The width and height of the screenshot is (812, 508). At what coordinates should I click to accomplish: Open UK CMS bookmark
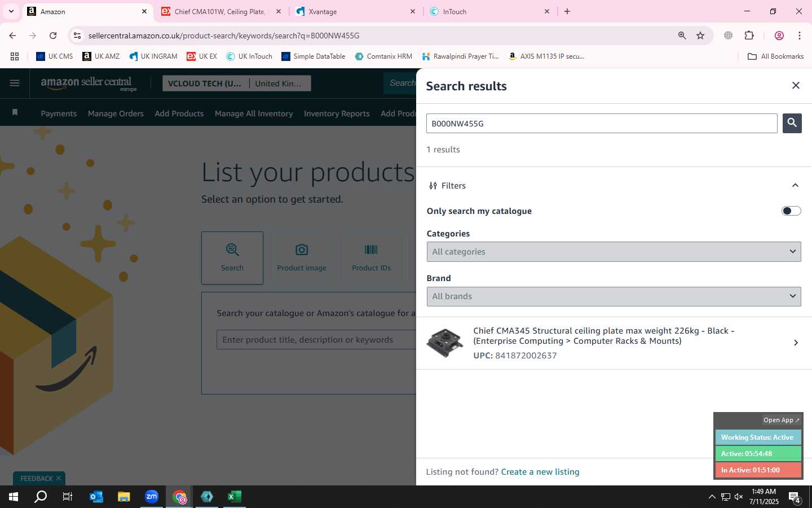tap(55, 56)
